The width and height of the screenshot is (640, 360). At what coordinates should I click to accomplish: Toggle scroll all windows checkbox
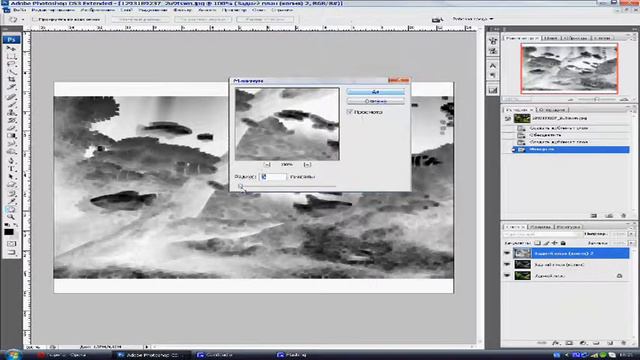[35, 19]
